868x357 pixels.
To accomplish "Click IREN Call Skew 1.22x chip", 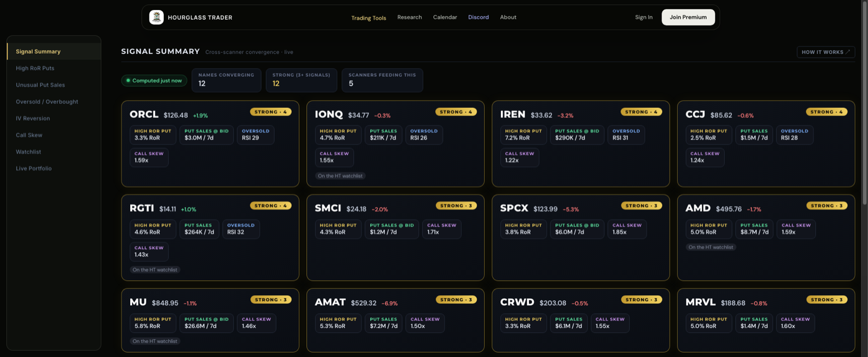I will pyautogui.click(x=520, y=157).
